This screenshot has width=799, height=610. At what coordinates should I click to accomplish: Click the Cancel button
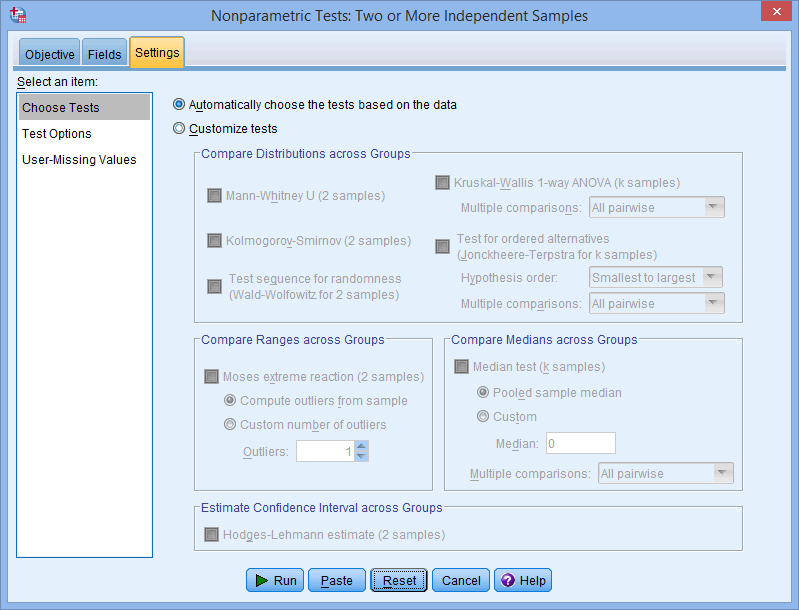click(461, 580)
